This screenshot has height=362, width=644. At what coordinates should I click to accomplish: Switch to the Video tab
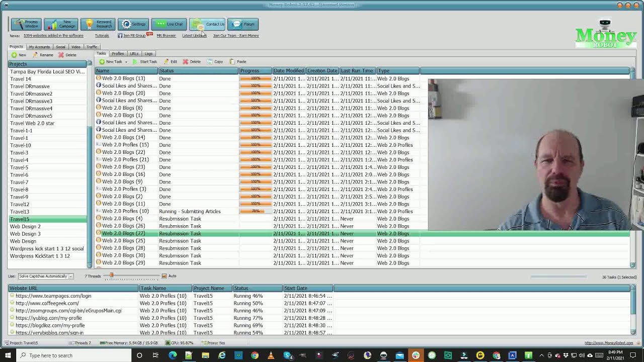(x=75, y=47)
